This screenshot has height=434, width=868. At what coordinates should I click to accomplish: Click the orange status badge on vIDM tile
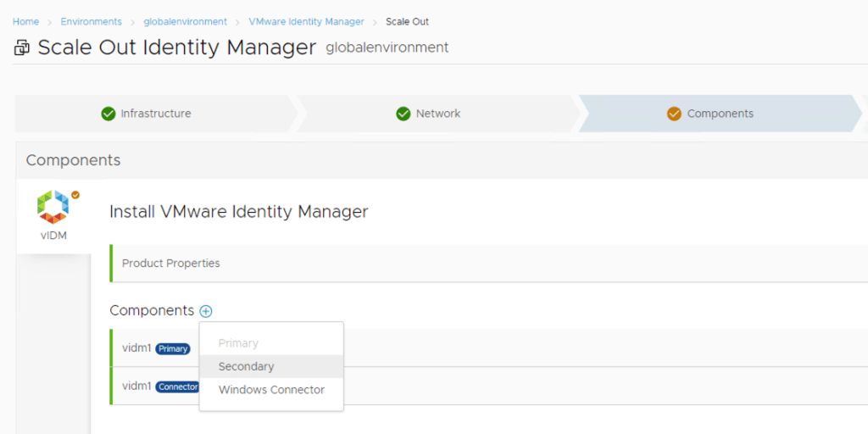pyautogui.click(x=75, y=195)
